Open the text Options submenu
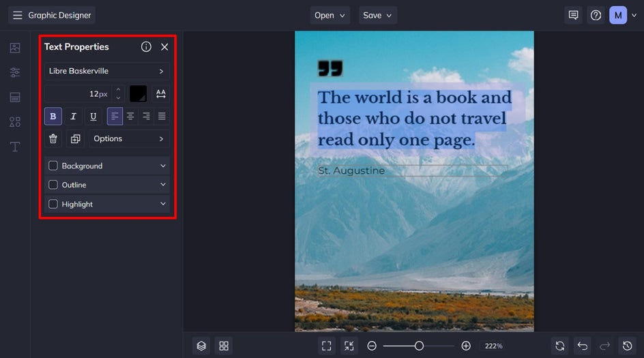The width and height of the screenshot is (644, 358). 129,138
